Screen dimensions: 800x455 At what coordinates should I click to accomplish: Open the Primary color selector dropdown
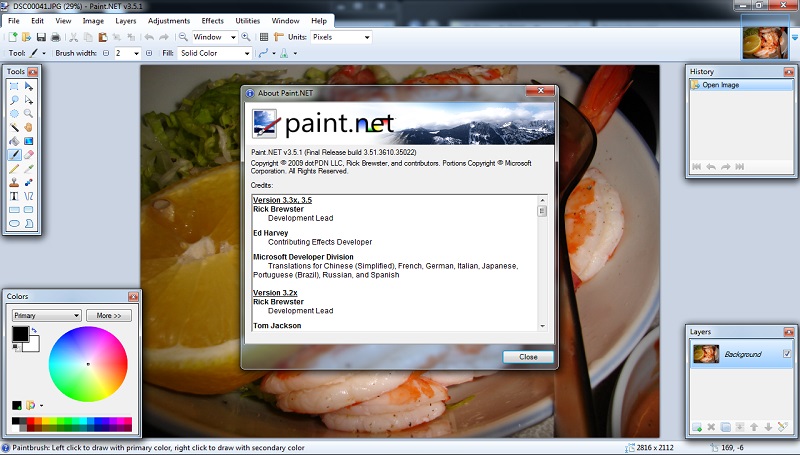(45, 315)
